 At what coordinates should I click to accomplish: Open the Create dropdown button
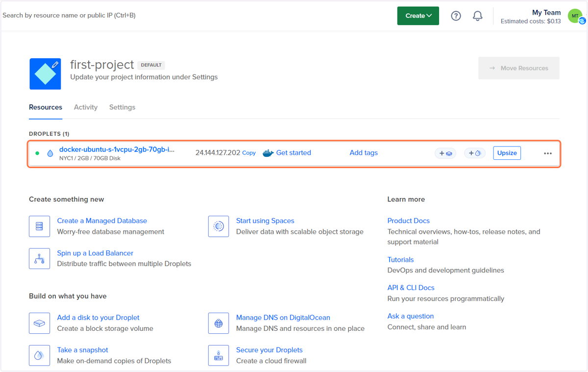[x=418, y=16]
